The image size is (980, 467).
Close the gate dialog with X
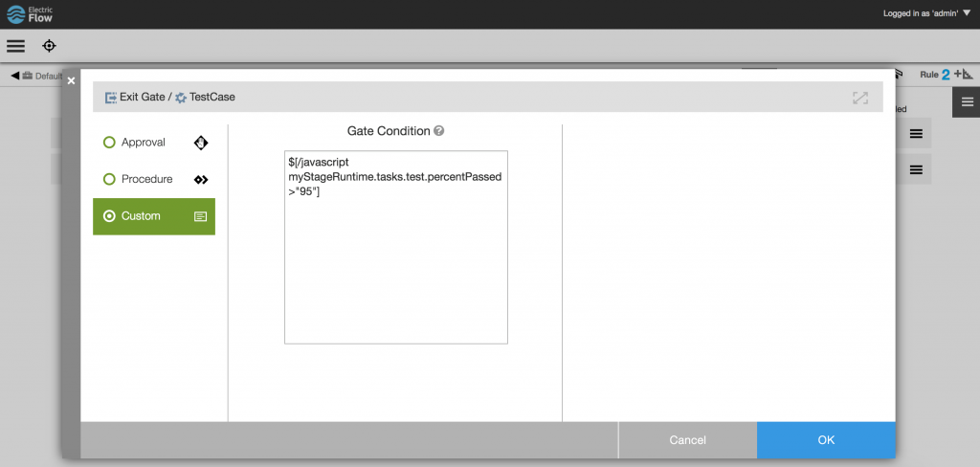click(x=71, y=80)
